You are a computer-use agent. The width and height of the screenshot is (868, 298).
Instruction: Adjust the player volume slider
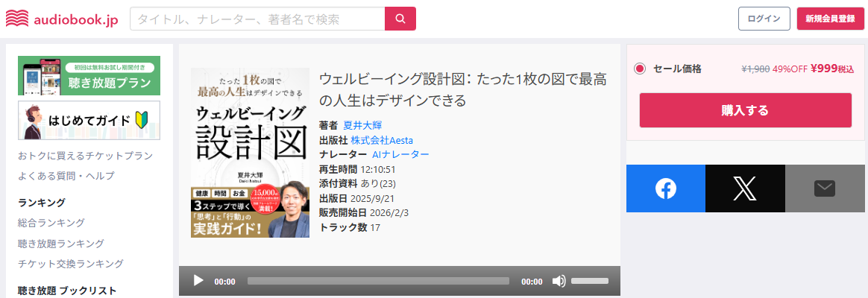click(590, 281)
